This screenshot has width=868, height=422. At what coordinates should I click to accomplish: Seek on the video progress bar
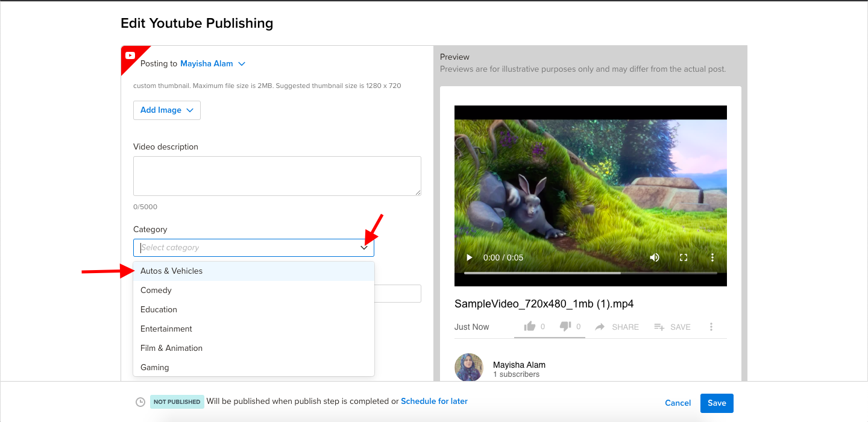click(591, 273)
